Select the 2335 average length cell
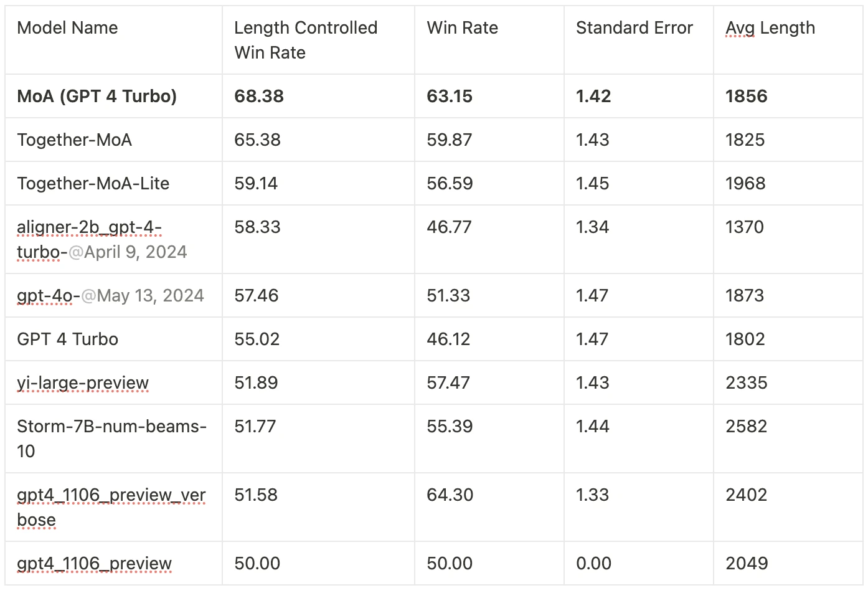 point(746,383)
